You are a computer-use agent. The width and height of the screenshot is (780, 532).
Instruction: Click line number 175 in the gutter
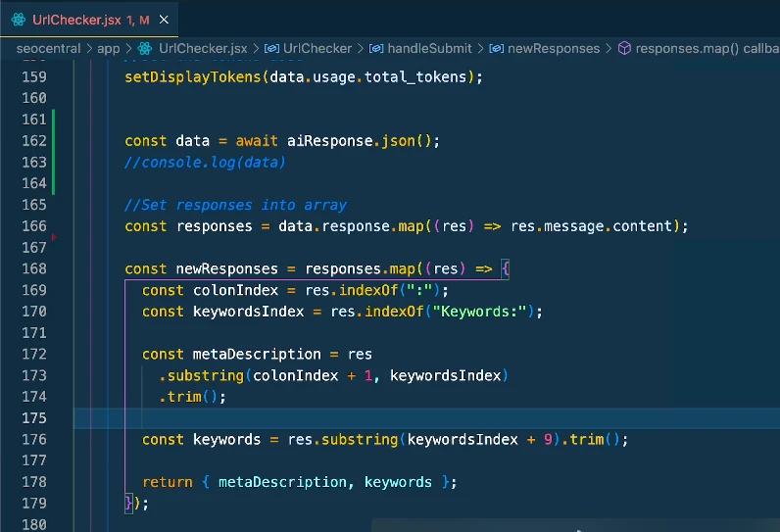[33, 418]
